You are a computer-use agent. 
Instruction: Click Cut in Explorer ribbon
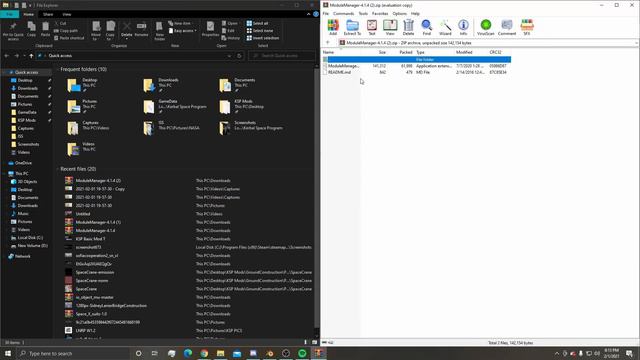point(60,23)
